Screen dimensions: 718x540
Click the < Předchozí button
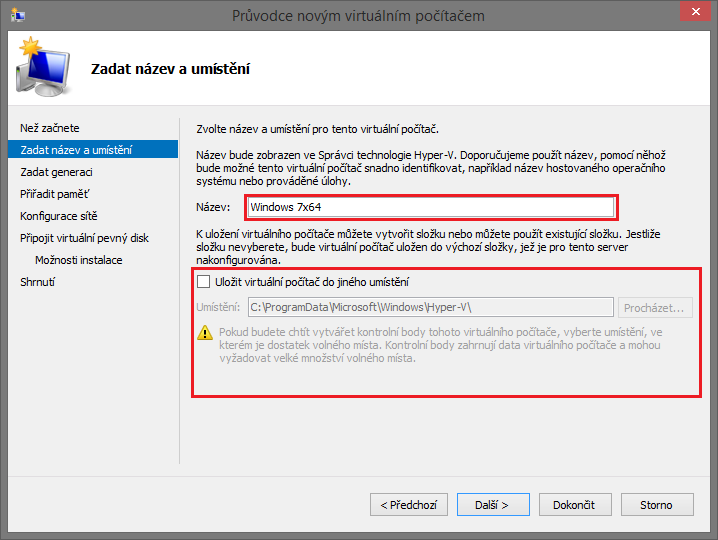tap(408, 505)
